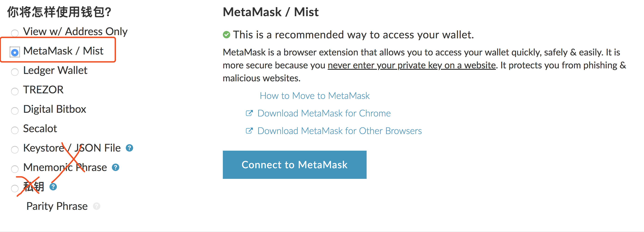644x232 pixels.
Task: Select the 私钥 private key radio option
Action: point(15,188)
